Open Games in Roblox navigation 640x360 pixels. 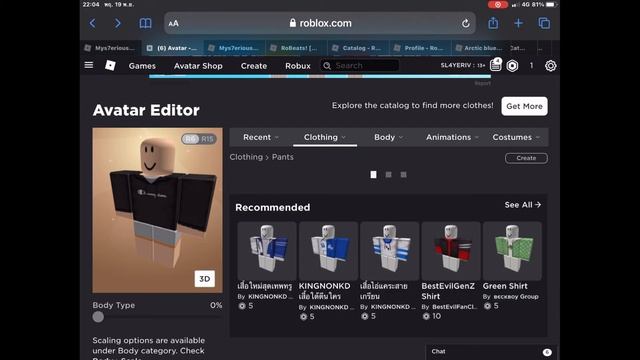142,66
